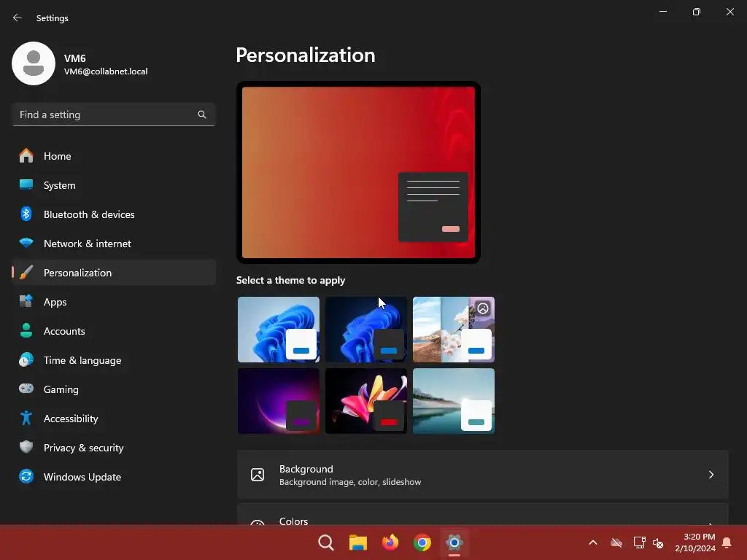Image resolution: width=747 pixels, height=560 pixels.
Task: Click the Settings gear on the taskbar
Action: [x=454, y=542]
